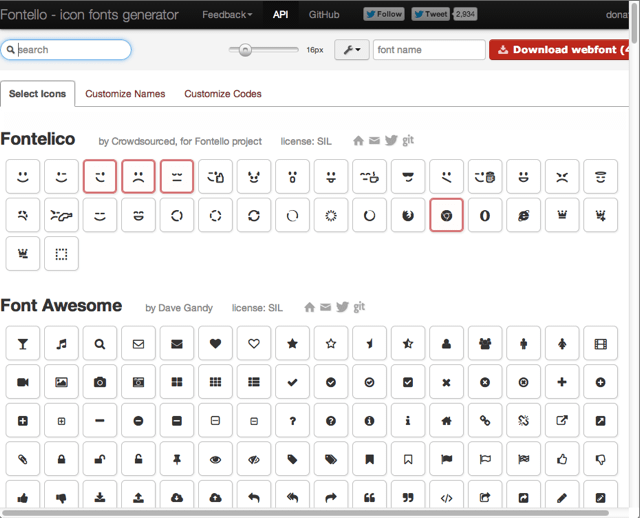Open the API page in navbar
Screen dimensions: 640x518
pyautogui.click(x=280, y=15)
